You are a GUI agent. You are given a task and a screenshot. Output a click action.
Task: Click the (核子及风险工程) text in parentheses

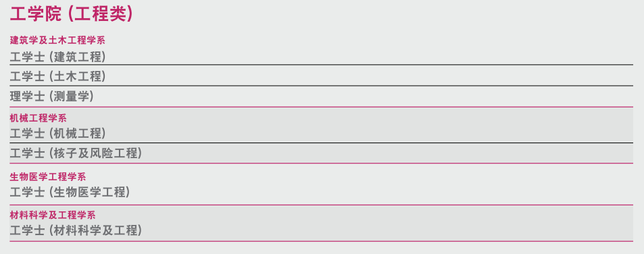pos(95,153)
